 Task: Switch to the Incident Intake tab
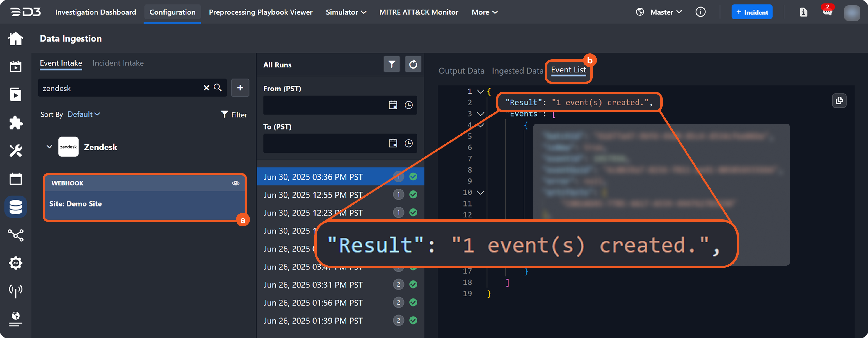pos(118,63)
